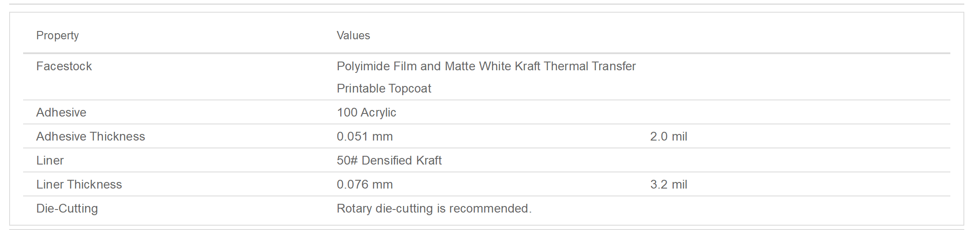Click the 0.076 mm value
The width and height of the screenshot is (980, 230).
[365, 184]
